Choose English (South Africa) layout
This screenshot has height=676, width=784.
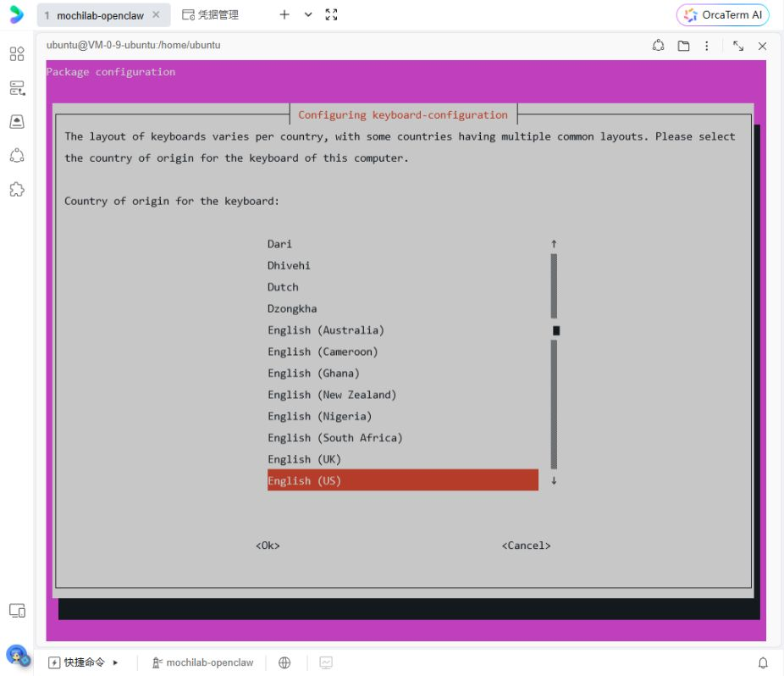(x=402, y=438)
